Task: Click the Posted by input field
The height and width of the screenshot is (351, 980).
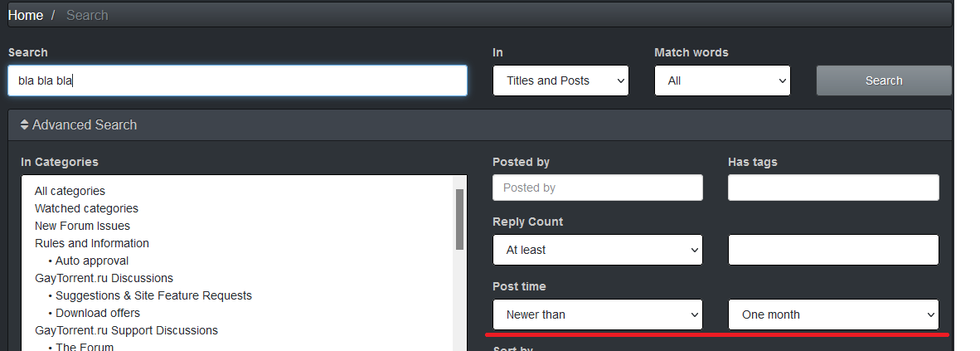Action: [x=597, y=188]
